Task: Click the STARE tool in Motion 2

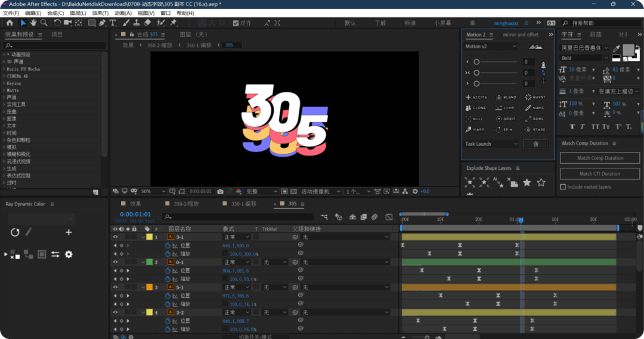Action: coord(535,130)
